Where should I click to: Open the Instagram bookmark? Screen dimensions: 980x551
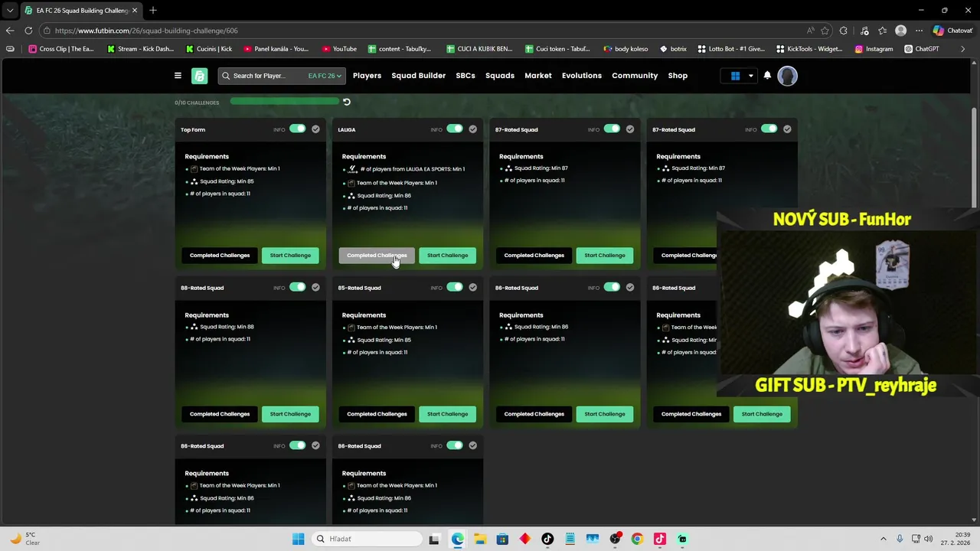tap(874, 49)
